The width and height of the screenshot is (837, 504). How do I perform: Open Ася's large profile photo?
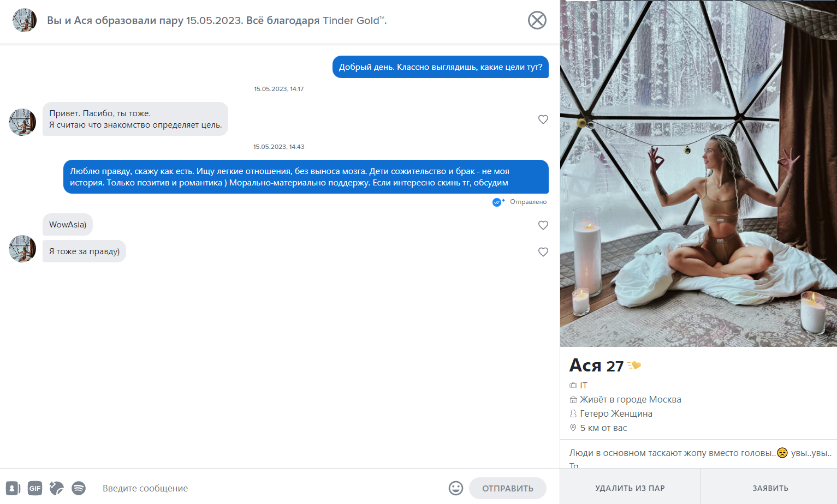coord(698,173)
